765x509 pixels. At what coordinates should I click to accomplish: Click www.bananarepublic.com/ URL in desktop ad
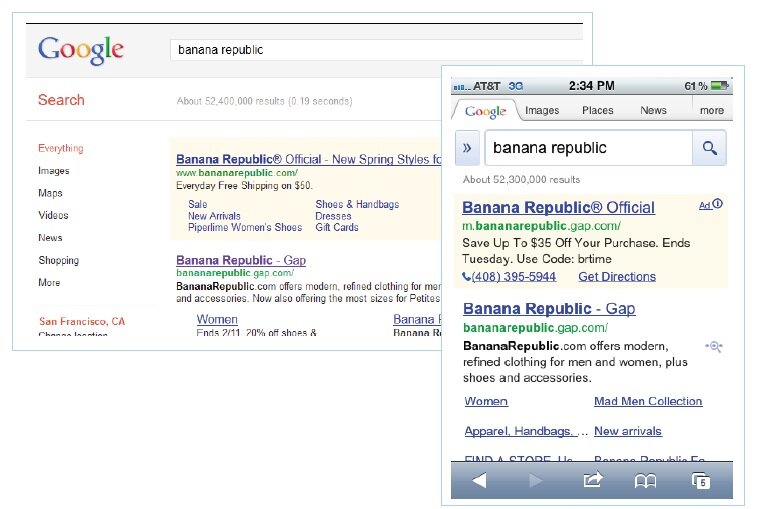point(237,173)
